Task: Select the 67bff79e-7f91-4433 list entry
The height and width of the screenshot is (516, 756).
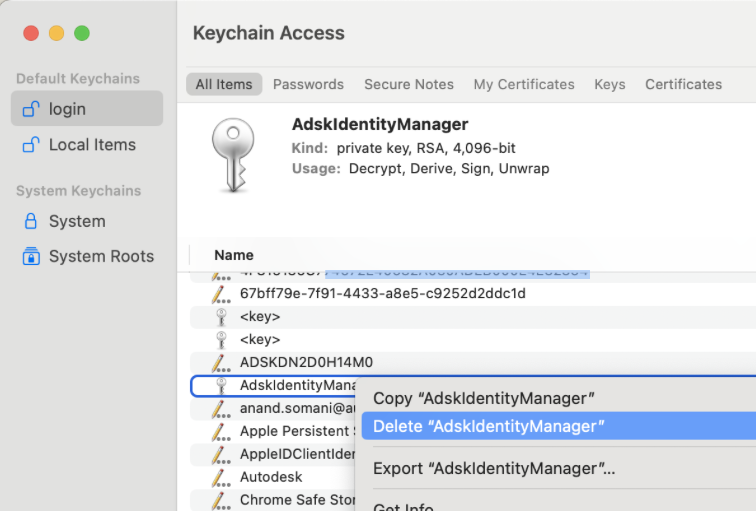Action: (382, 294)
